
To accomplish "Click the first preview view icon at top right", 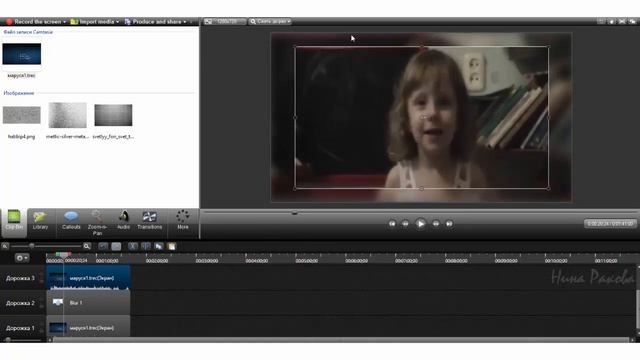I will click(601, 21).
